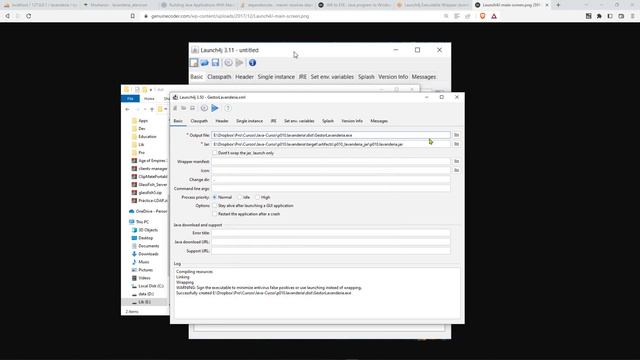Click Build wrapper gear icon in Launch4j 3.50

pyautogui.click(x=204, y=108)
